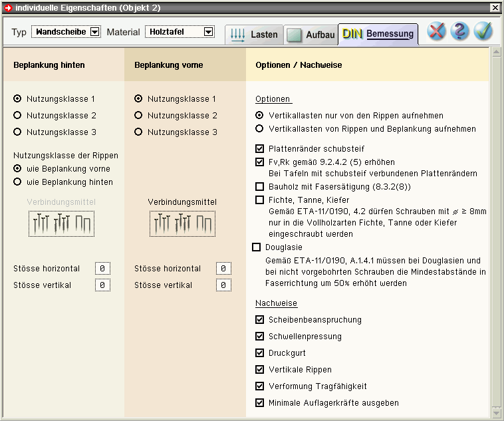504x421 pixels.
Task: Open the Material Holztafel dropdown
Action: coord(208,32)
